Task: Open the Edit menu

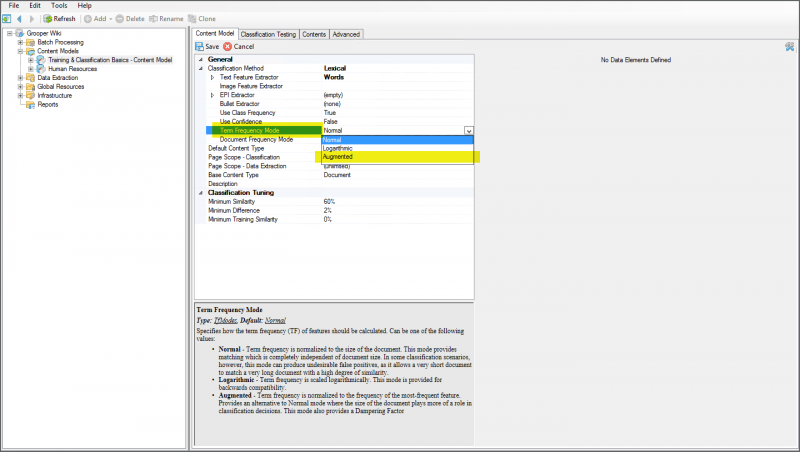Action: (x=35, y=6)
